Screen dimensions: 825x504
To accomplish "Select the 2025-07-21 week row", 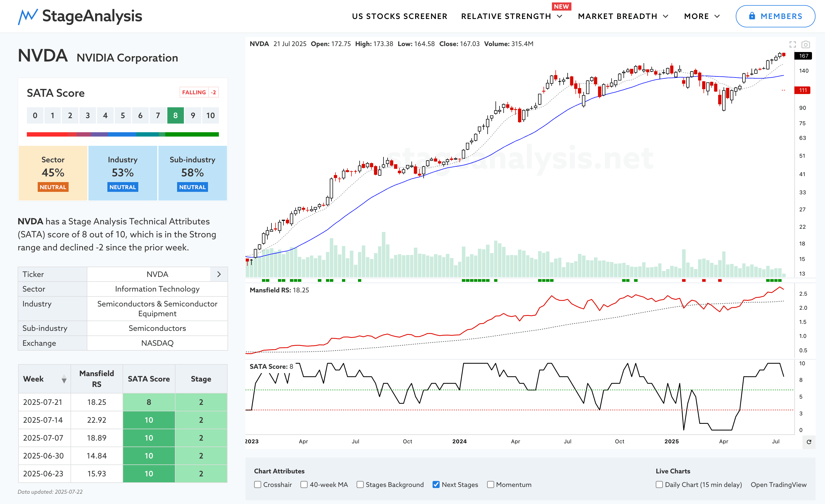I will coord(123,402).
